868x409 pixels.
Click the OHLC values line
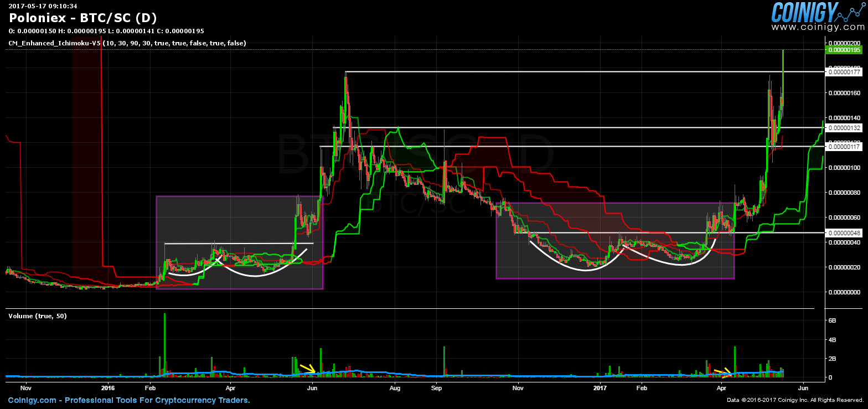(106, 31)
